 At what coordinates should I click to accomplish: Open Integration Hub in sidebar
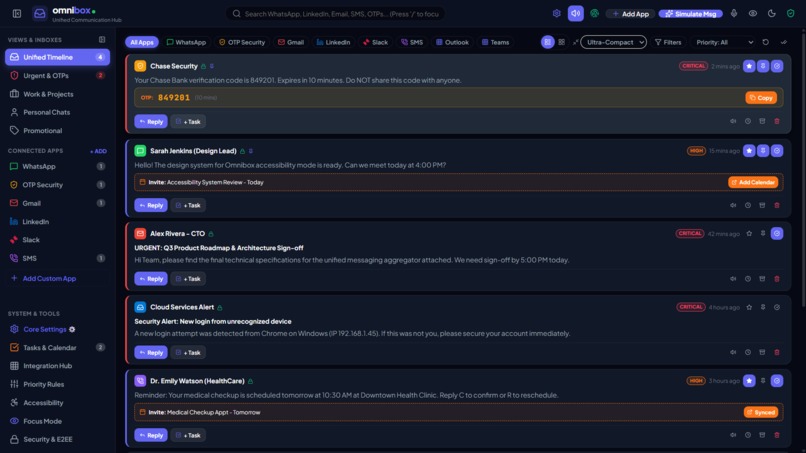click(57, 366)
